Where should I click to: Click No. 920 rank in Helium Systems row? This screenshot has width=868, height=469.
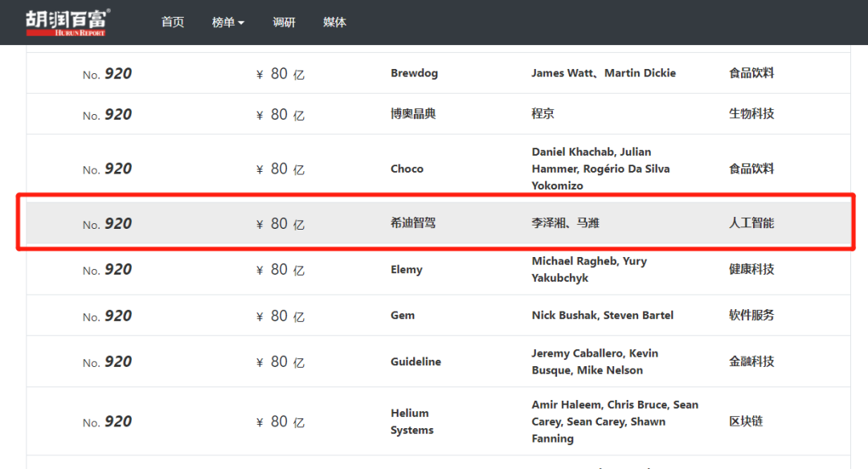tap(107, 422)
